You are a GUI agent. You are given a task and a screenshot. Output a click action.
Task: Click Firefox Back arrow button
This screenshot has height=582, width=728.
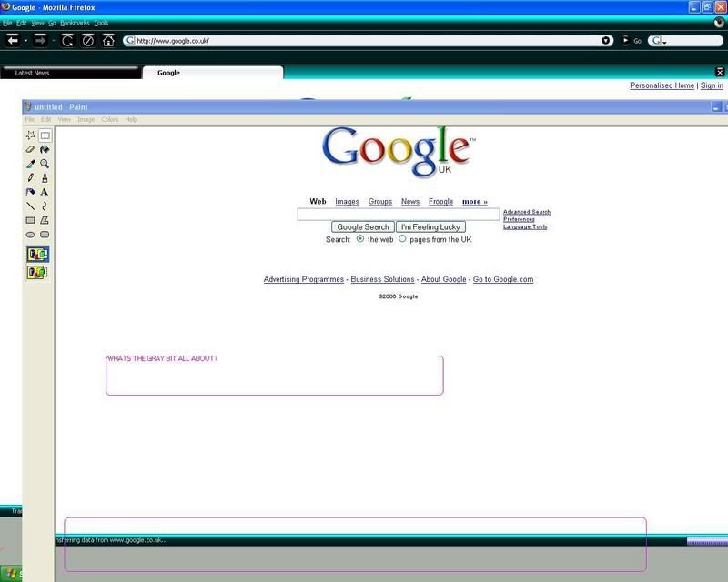[13, 40]
